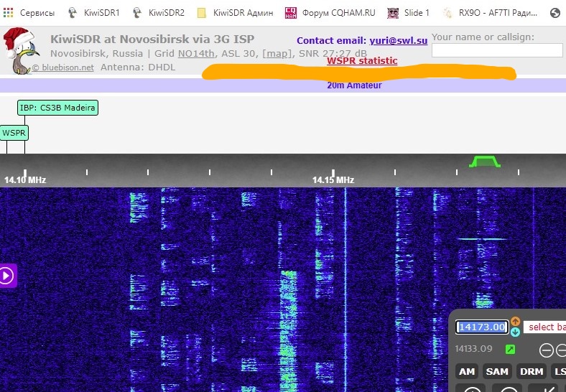Click the green passband marker on frequency scale
The height and width of the screenshot is (392, 566).
484,162
